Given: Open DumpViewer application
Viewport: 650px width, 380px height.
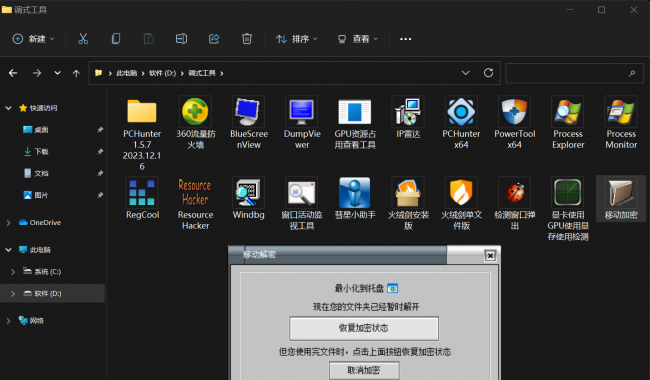Looking at the screenshot, I should (302, 111).
